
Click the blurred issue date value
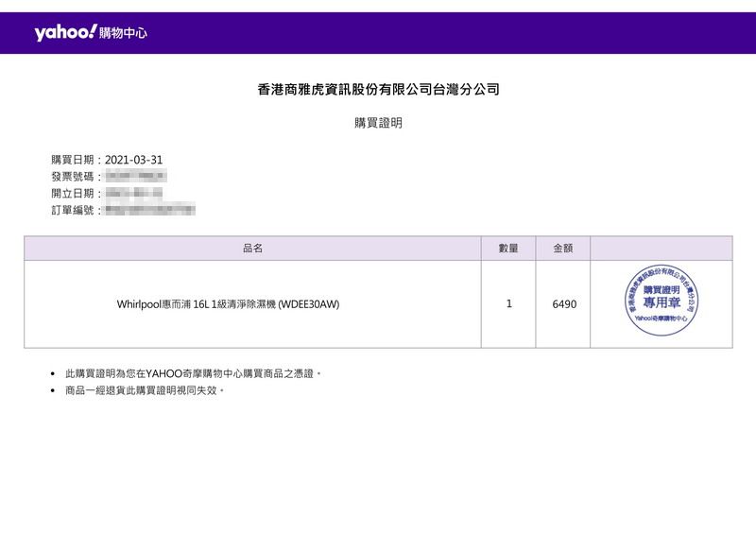click(134, 193)
